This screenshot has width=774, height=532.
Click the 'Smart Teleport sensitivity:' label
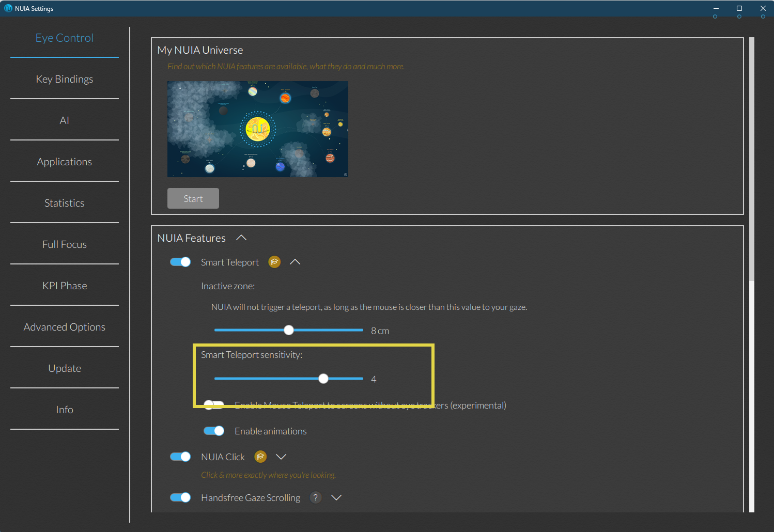[252, 355]
